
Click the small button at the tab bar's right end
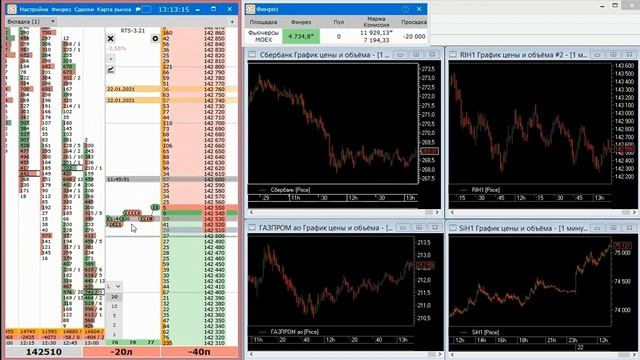[x=232, y=22]
